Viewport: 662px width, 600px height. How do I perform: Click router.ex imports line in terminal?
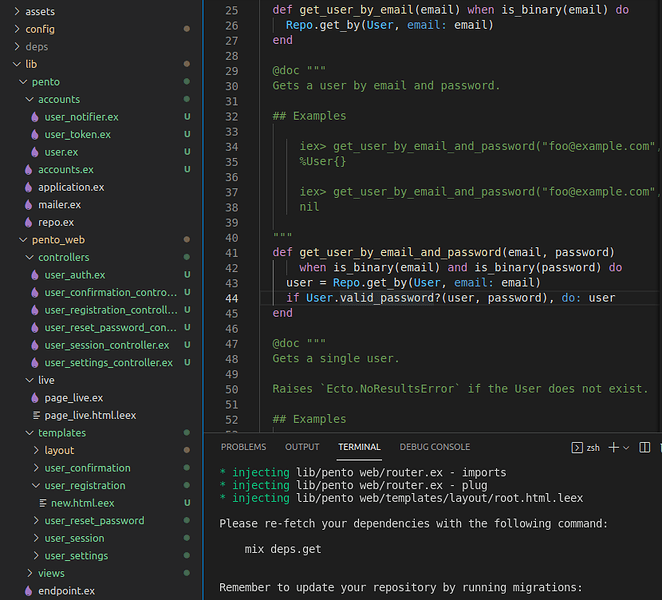tap(363, 472)
